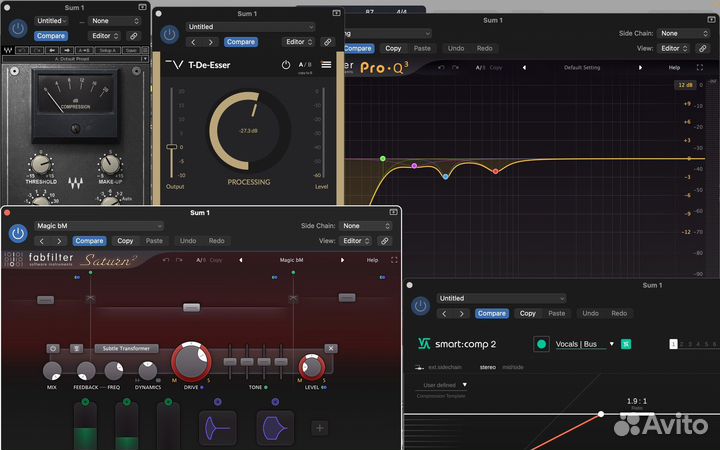Open the Subtle Transformer style menu

point(126,348)
